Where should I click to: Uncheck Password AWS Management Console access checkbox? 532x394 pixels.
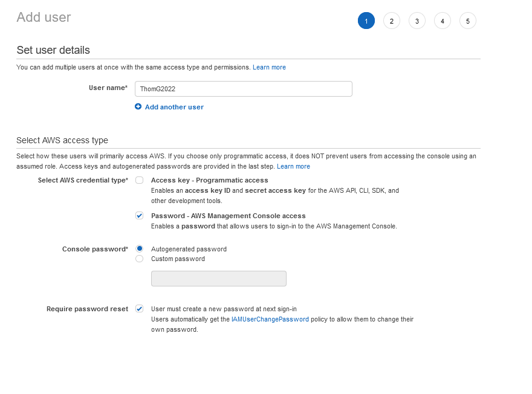click(140, 216)
